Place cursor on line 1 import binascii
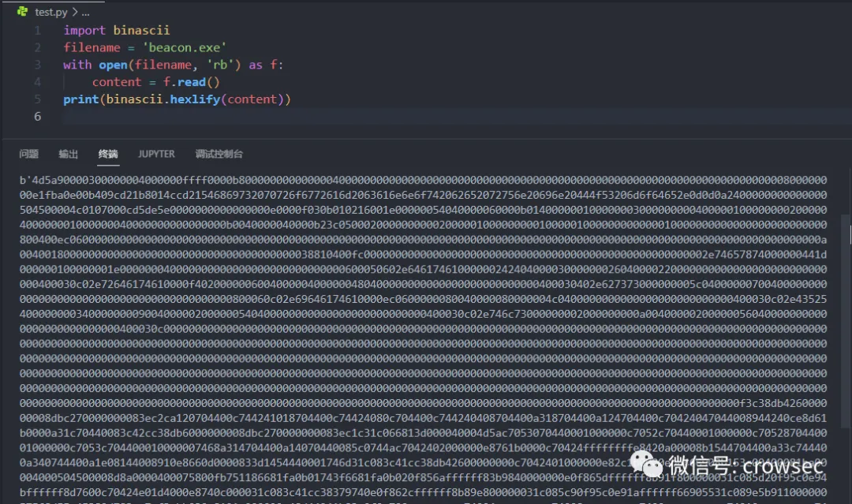This screenshot has height=504, width=852. point(116,31)
